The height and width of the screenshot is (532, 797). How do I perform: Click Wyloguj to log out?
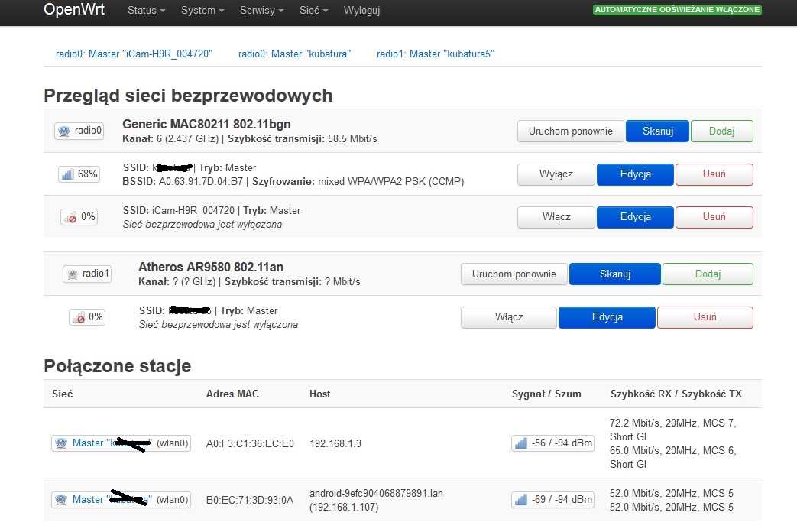[361, 11]
